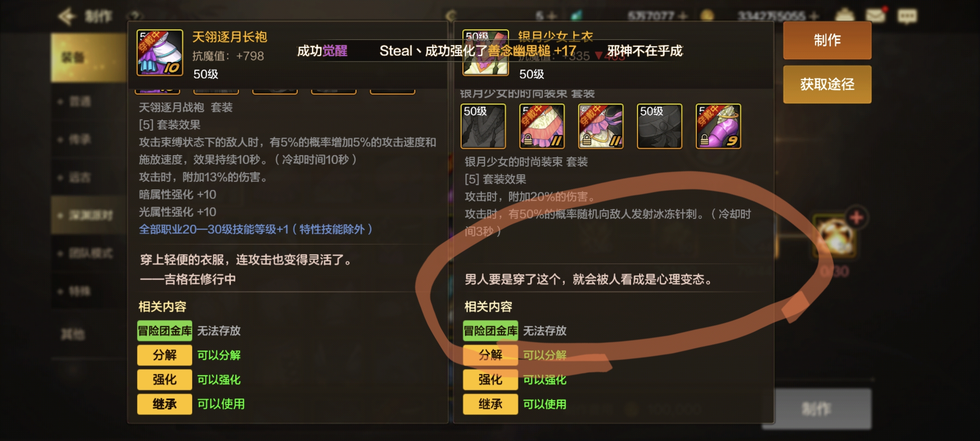
Task: Open the mail envelope icon
Action: (875, 16)
